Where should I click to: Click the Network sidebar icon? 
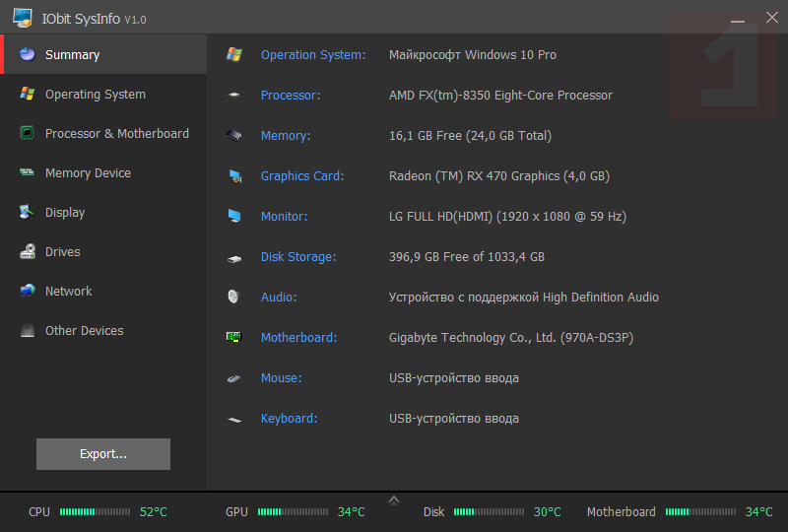click(28, 292)
